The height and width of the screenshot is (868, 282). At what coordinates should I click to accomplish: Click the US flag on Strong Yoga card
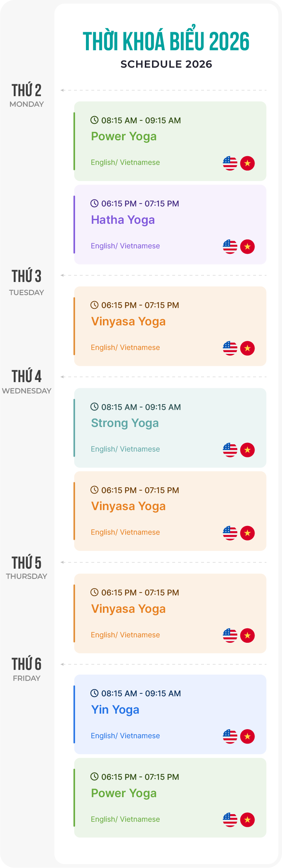[230, 450]
